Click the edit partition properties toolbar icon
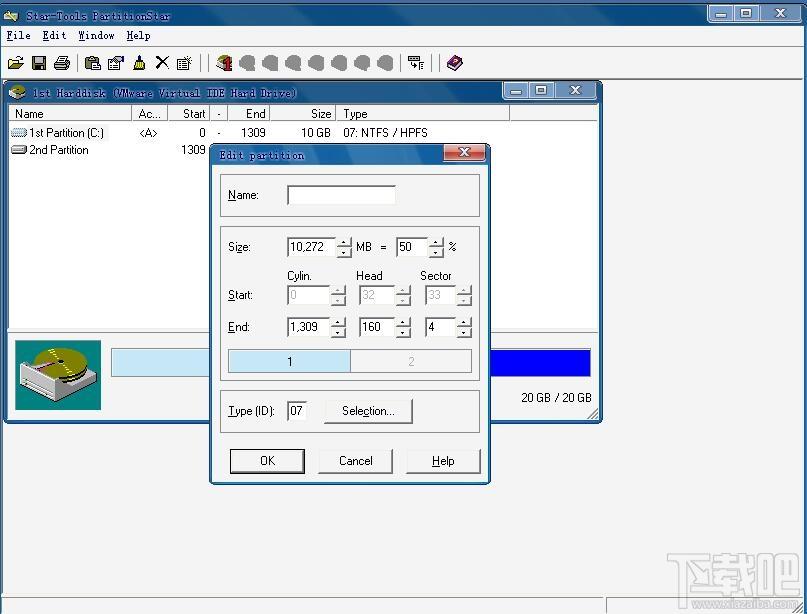 (x=116, y=63)
